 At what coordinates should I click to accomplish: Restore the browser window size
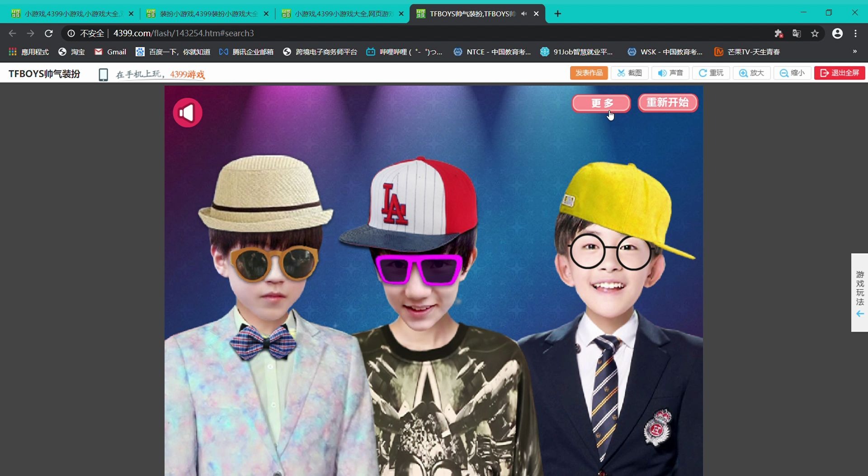(829, 13)
